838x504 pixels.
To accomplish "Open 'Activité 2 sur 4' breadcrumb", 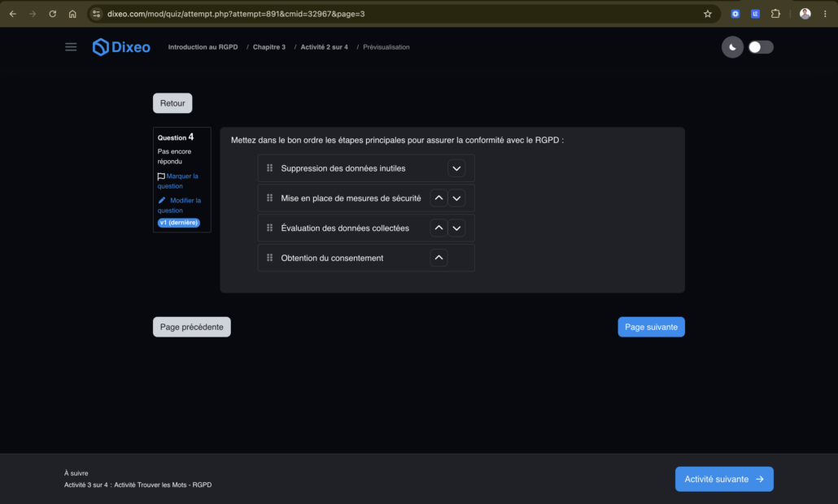I will click(x=324, y=47).
